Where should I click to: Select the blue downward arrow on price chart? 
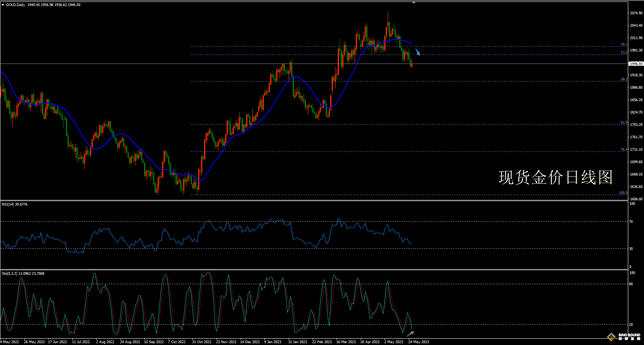[x=417, y=52]
